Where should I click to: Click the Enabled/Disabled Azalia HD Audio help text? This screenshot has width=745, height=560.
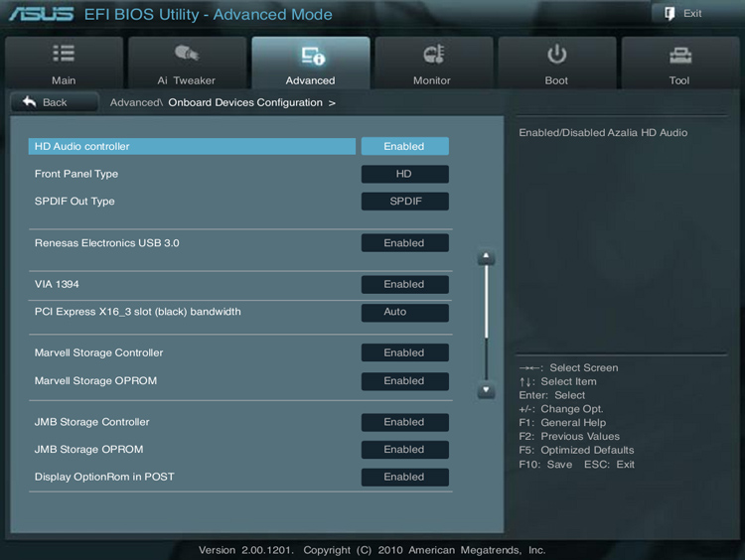click(x=603, y=133)
